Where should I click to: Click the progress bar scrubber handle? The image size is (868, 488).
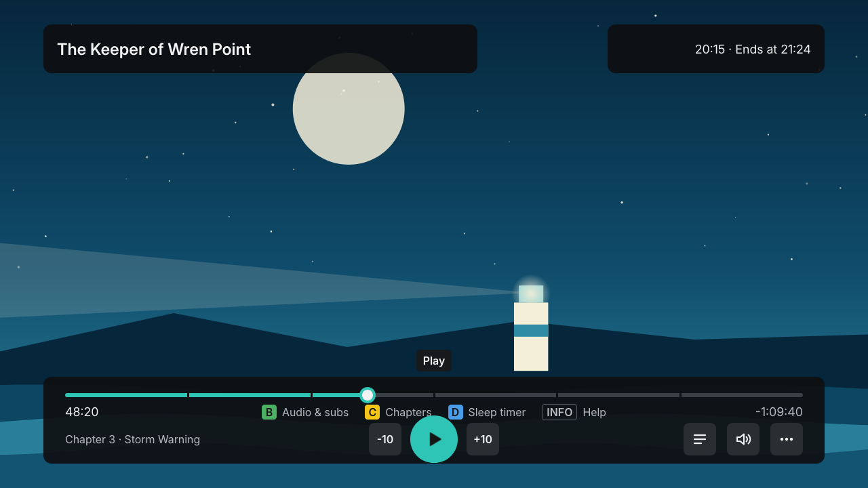368,395
